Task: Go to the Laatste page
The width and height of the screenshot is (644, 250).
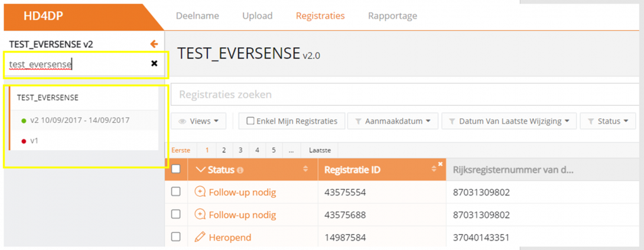Action: (320, 150)
